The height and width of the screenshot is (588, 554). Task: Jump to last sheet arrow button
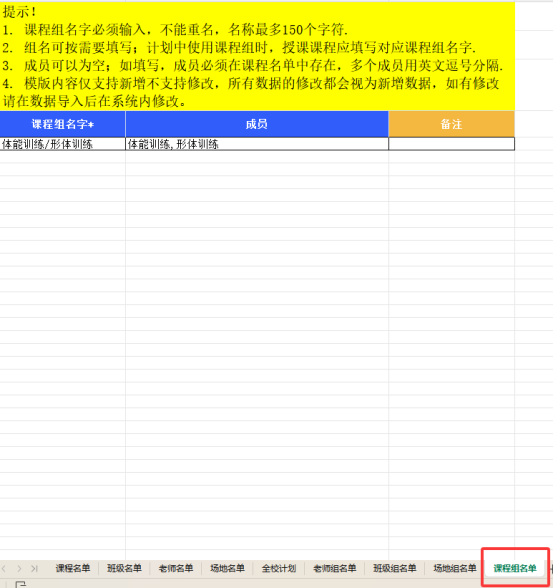[34, 568]
